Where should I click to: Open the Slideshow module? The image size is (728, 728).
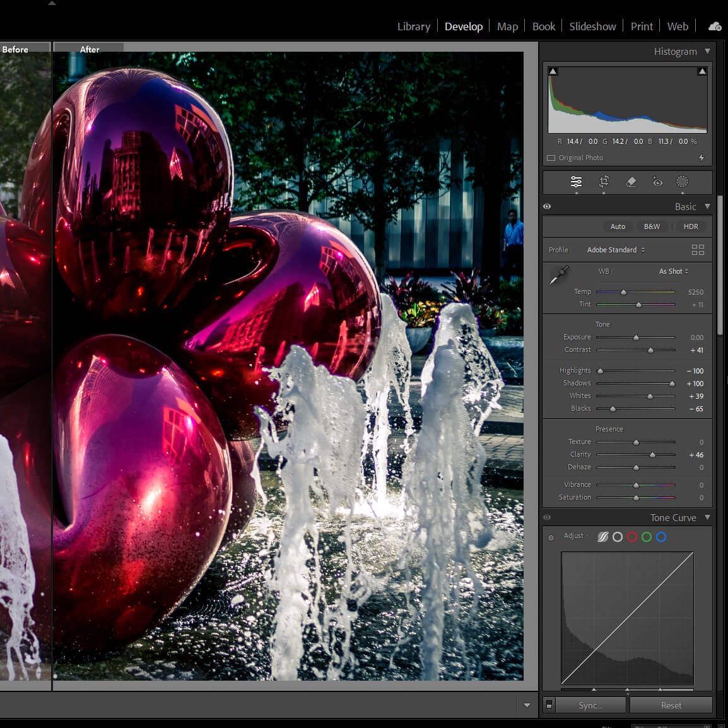point(592,26)
